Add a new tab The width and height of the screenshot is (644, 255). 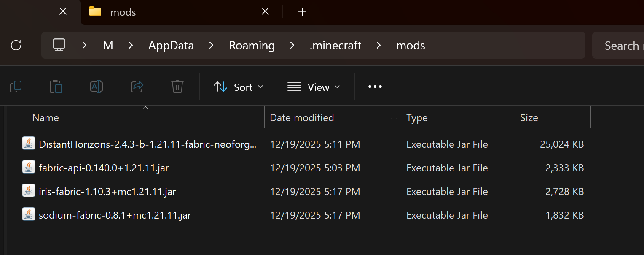point(302,12)
